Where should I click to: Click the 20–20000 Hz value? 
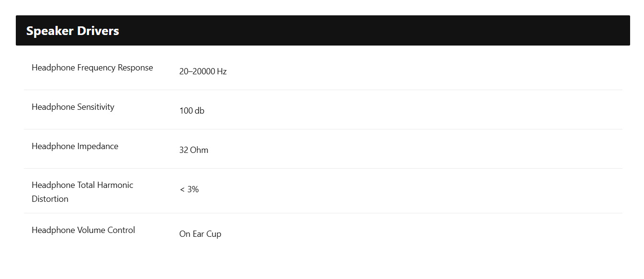(x=203, y=71)
